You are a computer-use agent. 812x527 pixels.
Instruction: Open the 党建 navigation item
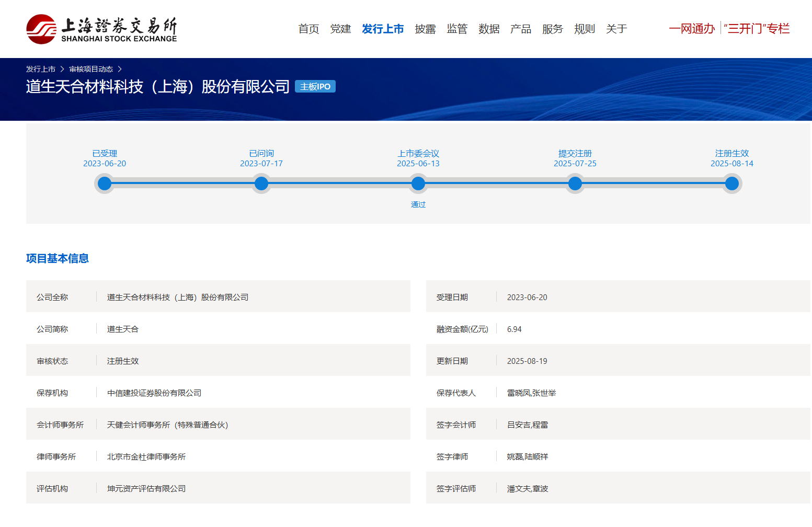[340, 29]
